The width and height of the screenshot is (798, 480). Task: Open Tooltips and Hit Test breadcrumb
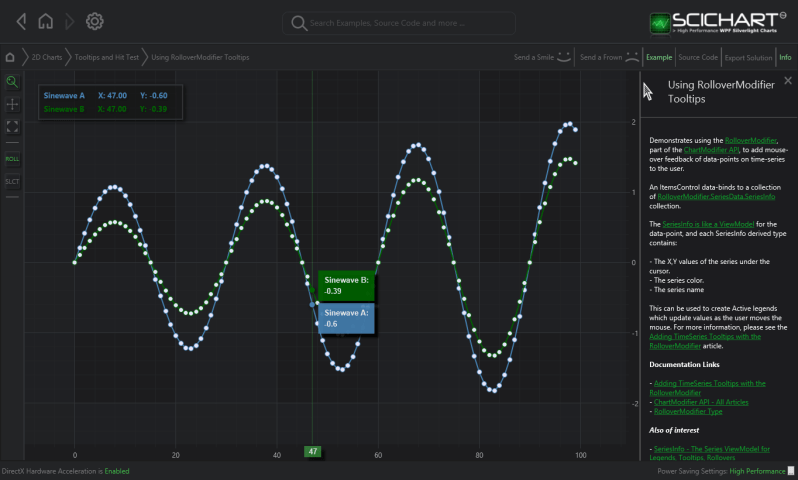tap(106, 57)
